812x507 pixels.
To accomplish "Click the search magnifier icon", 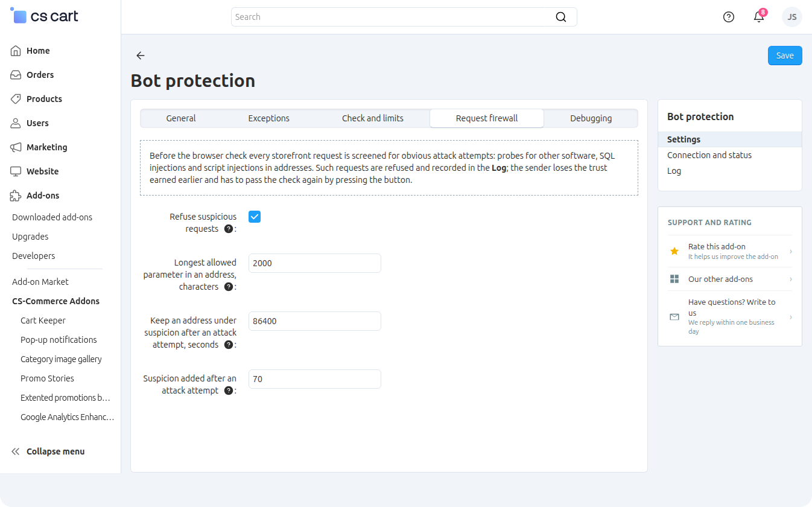I will point(561,17).
